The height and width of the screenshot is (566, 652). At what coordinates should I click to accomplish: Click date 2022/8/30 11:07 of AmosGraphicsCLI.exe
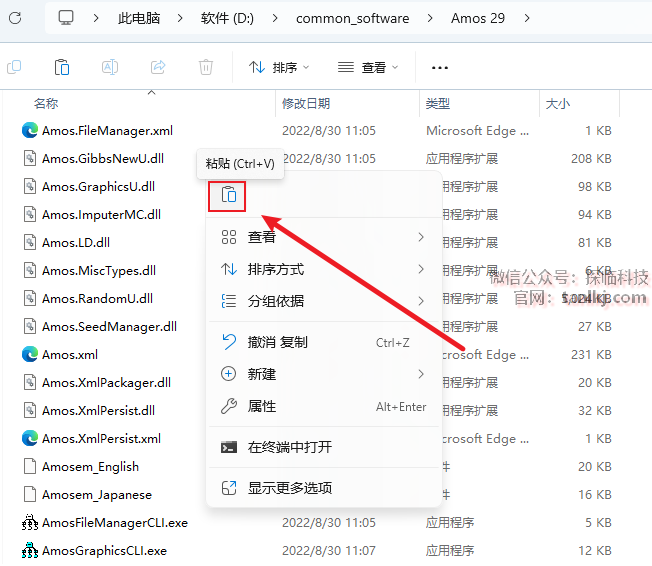[x=328, y=550]
